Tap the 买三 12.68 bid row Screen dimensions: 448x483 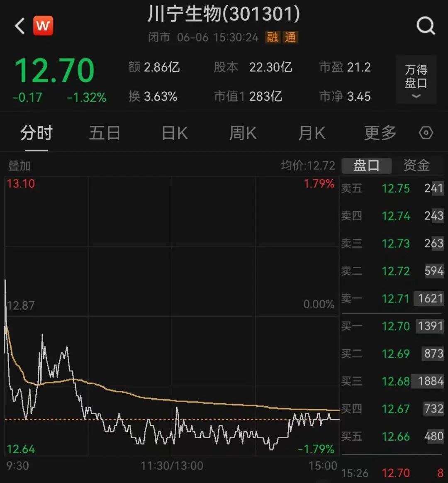392,381
